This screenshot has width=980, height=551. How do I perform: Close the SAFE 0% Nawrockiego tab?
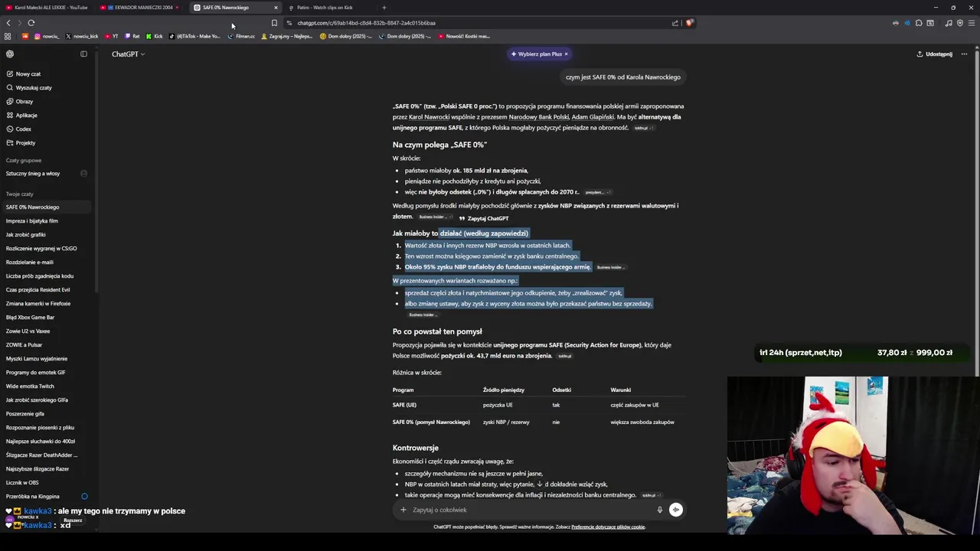(276, 8)
